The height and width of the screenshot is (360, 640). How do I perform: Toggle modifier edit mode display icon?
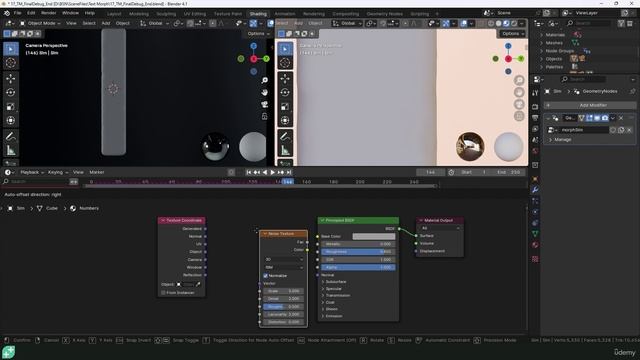589,118
